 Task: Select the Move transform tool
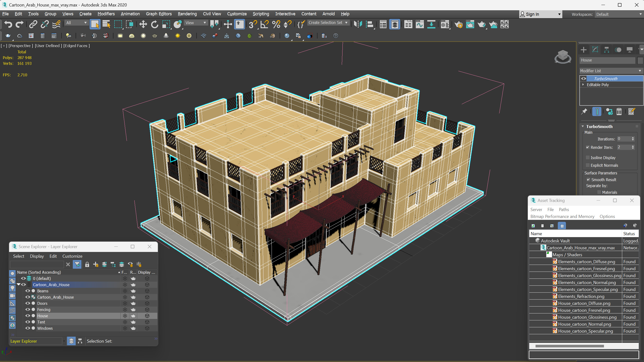coord(143,24)
